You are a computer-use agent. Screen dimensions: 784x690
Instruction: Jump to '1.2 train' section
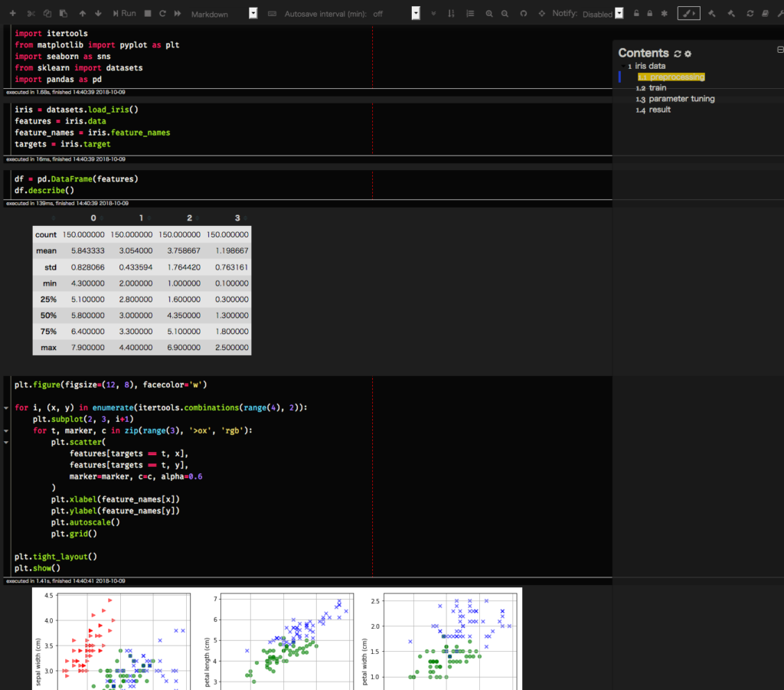click(651, 88)
